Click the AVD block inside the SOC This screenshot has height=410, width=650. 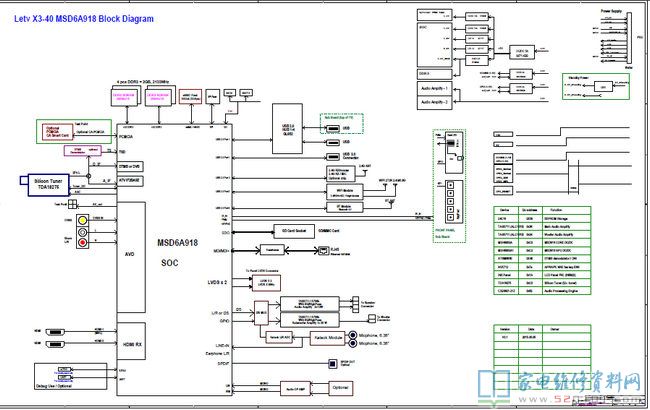pos(131,257)
